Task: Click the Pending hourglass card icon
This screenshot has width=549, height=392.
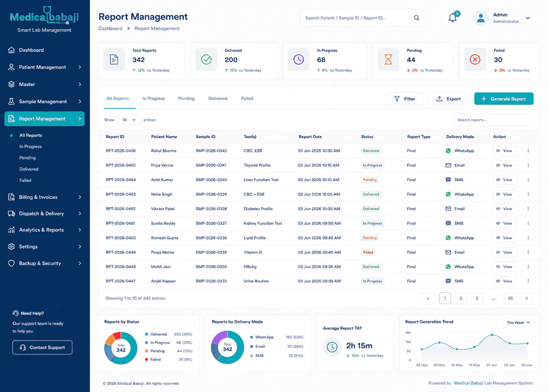Action: click(388, 59)
